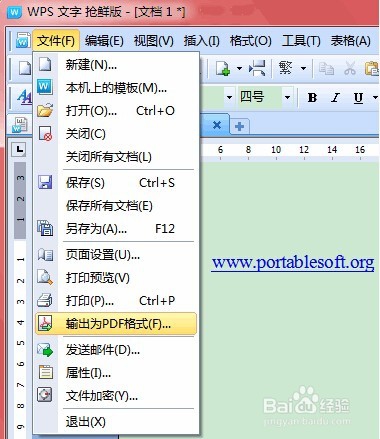Select 发送邮件(D)... menu entry

coord(115,350)
